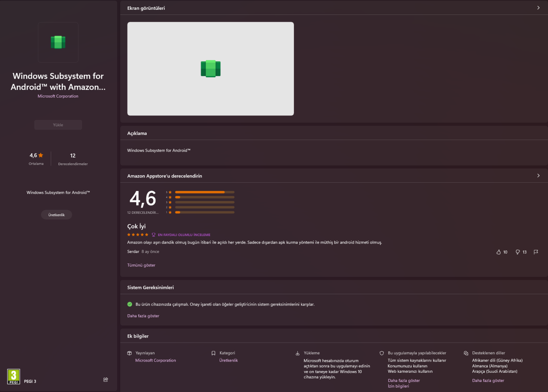Open the Üretkenlik link under Kategori
The height and width of the screenshot is (392, 548).
(x=228, y=360)
